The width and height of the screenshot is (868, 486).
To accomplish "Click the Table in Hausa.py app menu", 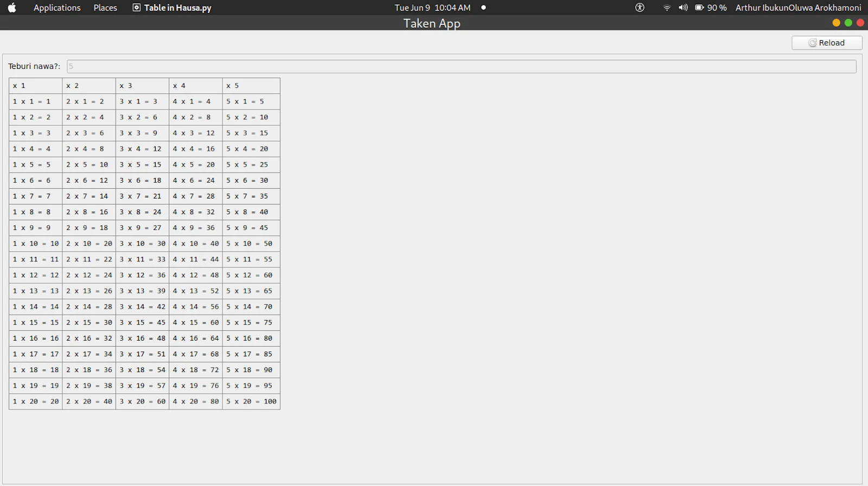I will click(x=172, y=8).
